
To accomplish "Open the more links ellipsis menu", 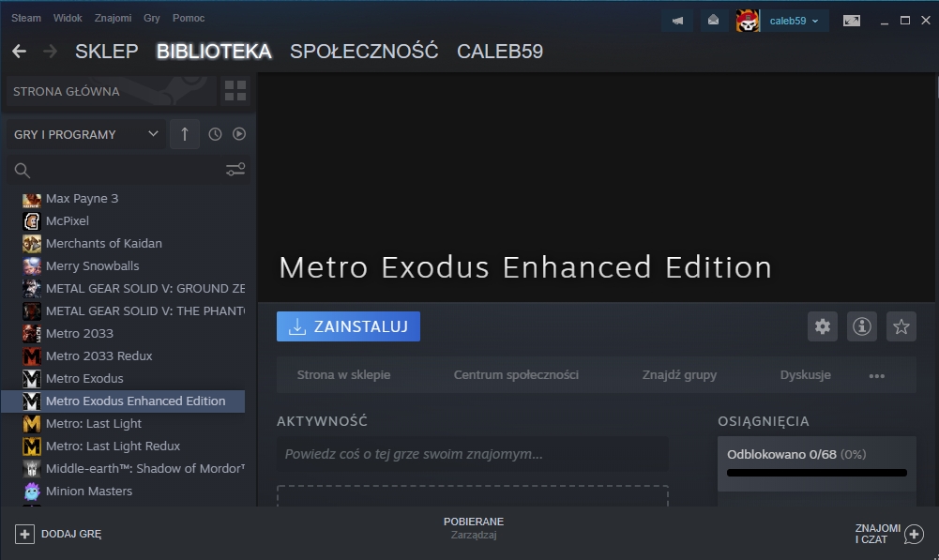I will point(877,375).
